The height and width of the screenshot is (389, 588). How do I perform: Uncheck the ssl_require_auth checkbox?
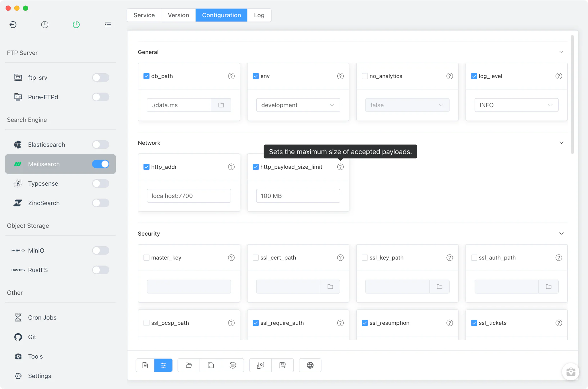pyautogui.click(x=256, y=323)
